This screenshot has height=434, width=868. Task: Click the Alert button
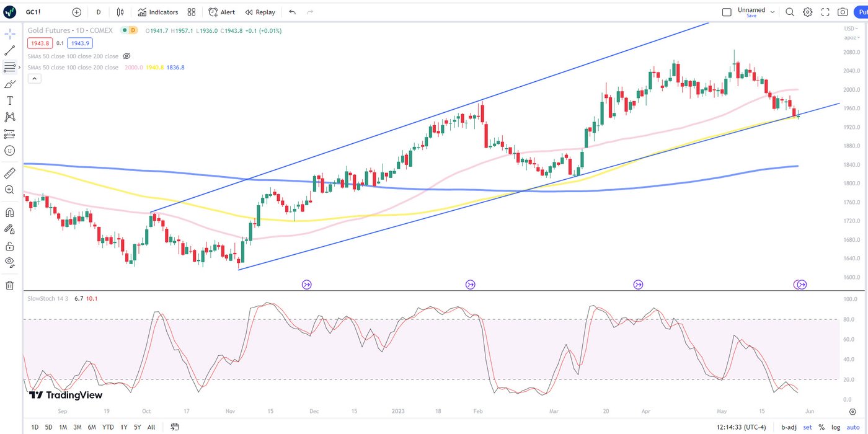point(221,12)
